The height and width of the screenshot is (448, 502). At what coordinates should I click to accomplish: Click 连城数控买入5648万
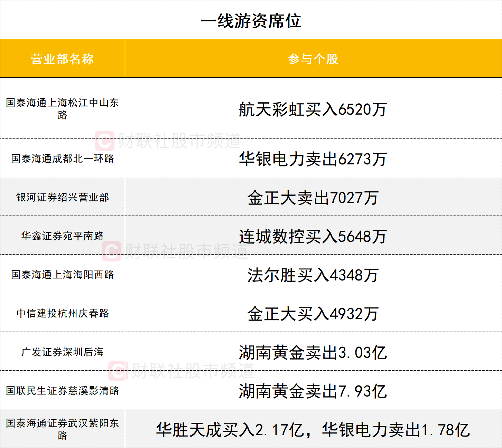tap(313, 236)
